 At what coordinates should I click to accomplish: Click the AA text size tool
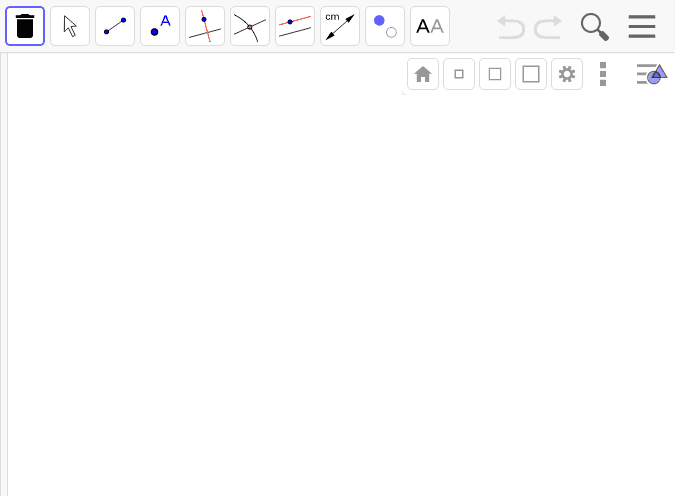tap(430, 26)
